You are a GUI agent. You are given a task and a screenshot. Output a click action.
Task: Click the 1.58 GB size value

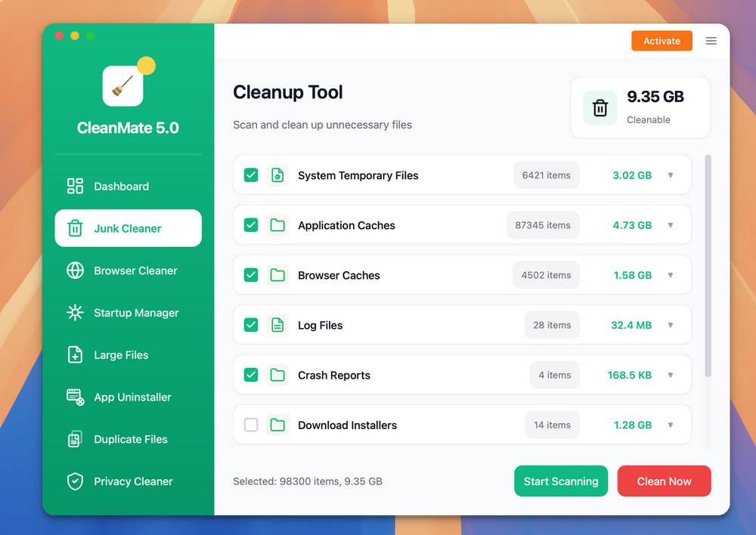tap(633, 275)
